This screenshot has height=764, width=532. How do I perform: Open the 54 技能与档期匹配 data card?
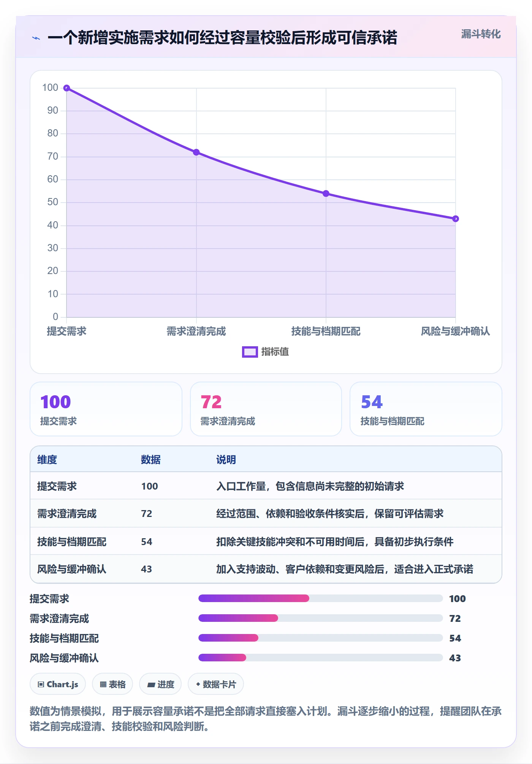pos(426,409)
